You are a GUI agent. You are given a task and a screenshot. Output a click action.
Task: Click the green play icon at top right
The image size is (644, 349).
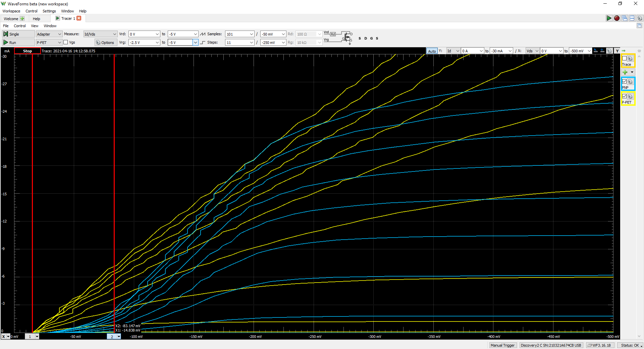coord(609,18)
